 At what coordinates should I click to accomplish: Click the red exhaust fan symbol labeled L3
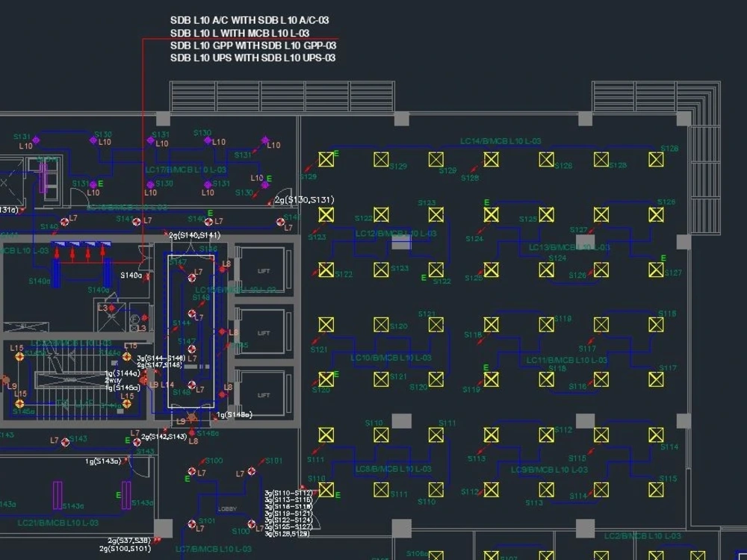click(x=111, y=308)
